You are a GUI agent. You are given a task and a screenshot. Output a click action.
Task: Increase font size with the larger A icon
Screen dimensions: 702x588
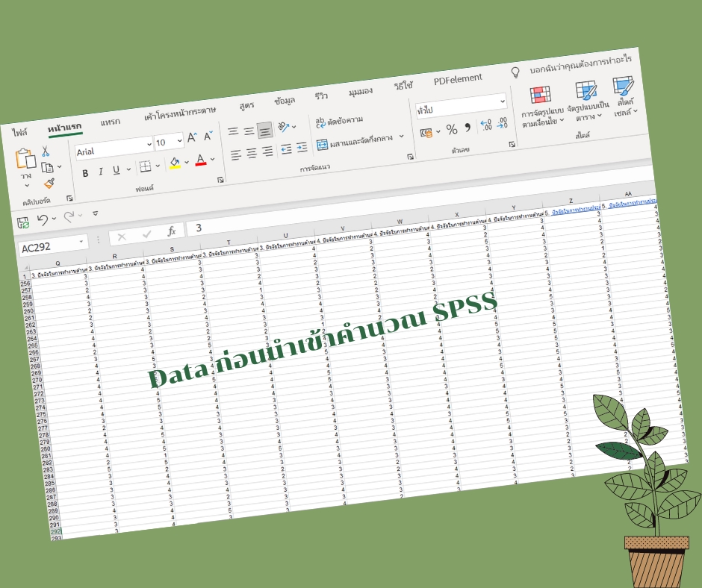point(192,137)
